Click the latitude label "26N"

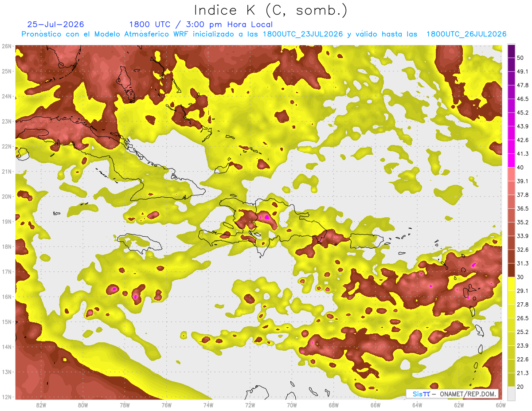(7, 46)
